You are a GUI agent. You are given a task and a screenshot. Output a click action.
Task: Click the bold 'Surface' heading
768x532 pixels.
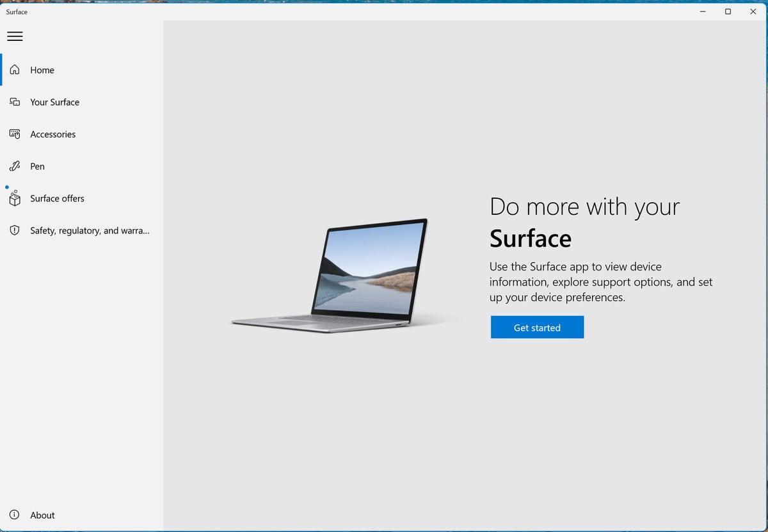(531, 239)
